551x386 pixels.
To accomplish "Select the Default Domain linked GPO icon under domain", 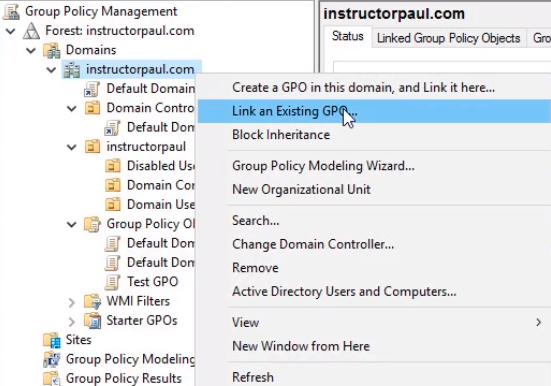I will (x=92, y=89).
